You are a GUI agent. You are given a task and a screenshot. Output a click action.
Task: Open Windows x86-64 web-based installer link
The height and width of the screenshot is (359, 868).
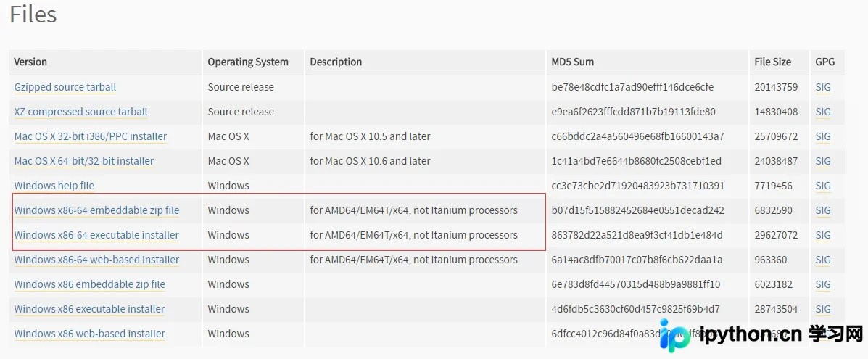coord(96,260)
